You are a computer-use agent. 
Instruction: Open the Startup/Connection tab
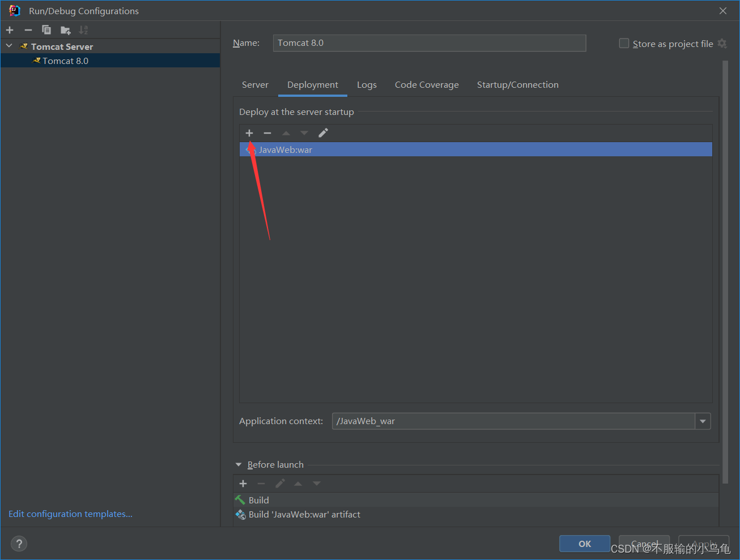tap(518, 85)
